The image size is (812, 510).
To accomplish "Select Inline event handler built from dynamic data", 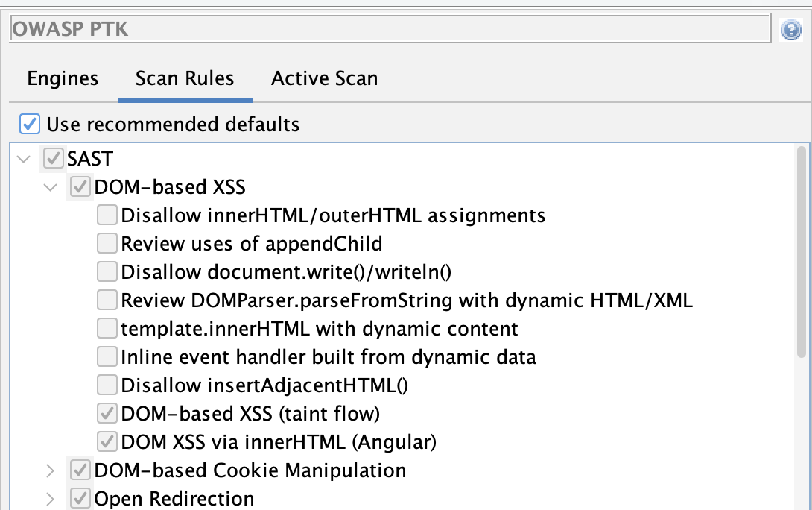I will pyautogui.click(x=329, y=357).
